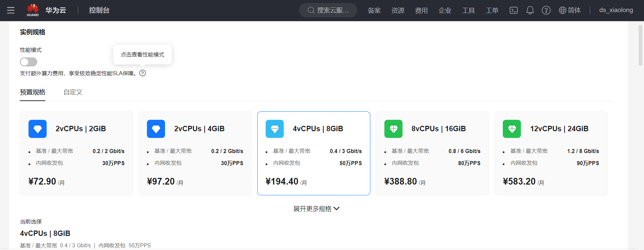Open the 备案 link in top bar

point(374,10)
